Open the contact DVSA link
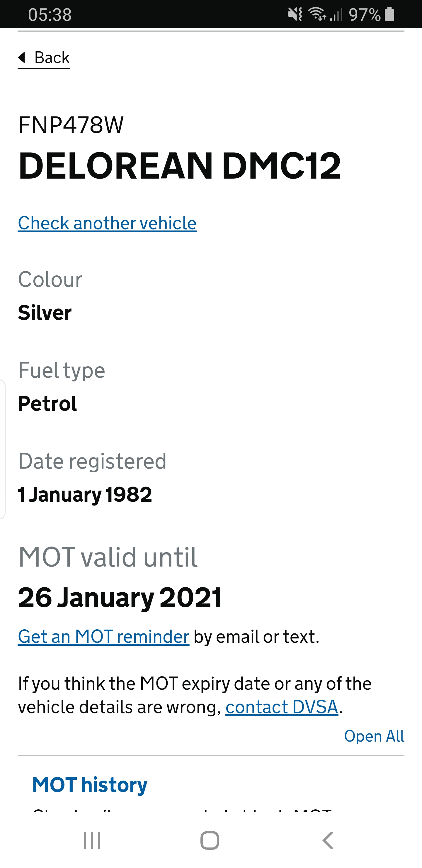The width and height of the screenshot is (422, 868). [x=282, y=707]
